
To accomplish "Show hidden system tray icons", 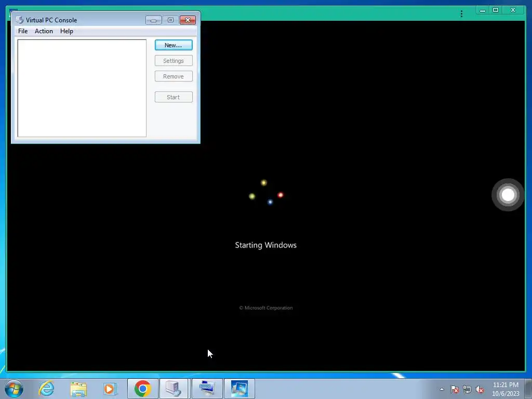I will pyautogui.click(x=442, y=389).
